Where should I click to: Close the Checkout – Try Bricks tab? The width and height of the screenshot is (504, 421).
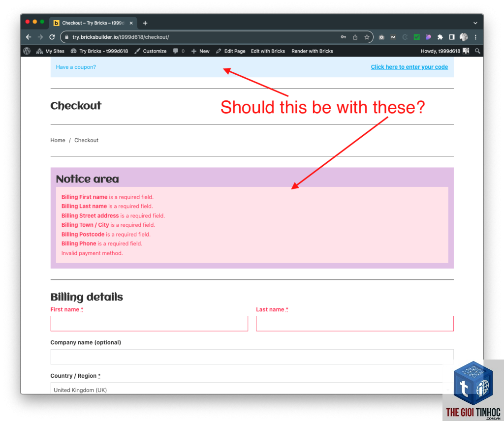click(131, 23)
